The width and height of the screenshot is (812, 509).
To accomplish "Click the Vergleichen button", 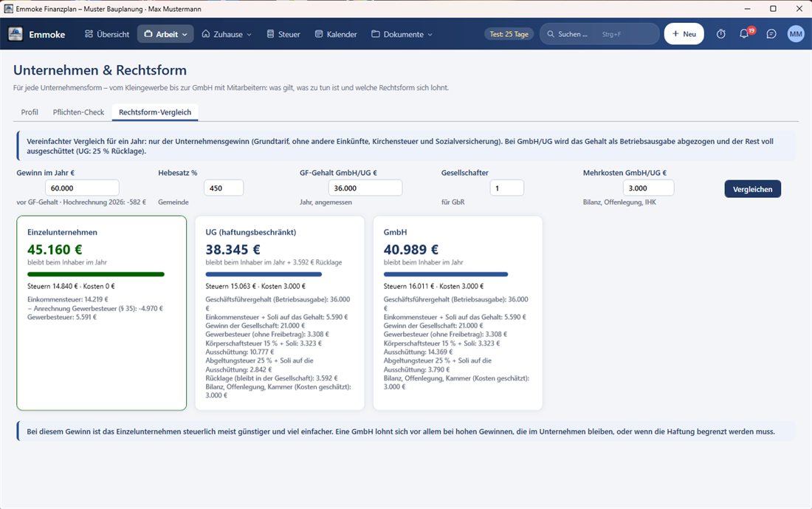I will (752, 189).
